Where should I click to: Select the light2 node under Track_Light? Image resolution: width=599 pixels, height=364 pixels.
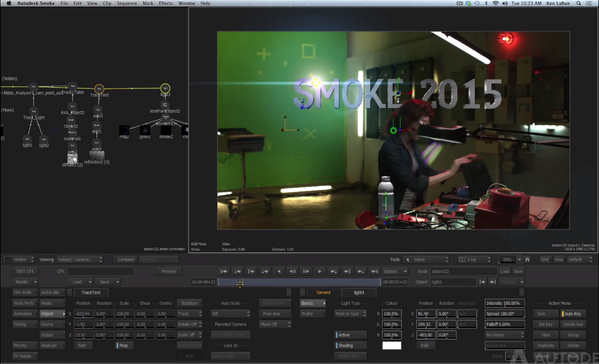click(44, 139)
